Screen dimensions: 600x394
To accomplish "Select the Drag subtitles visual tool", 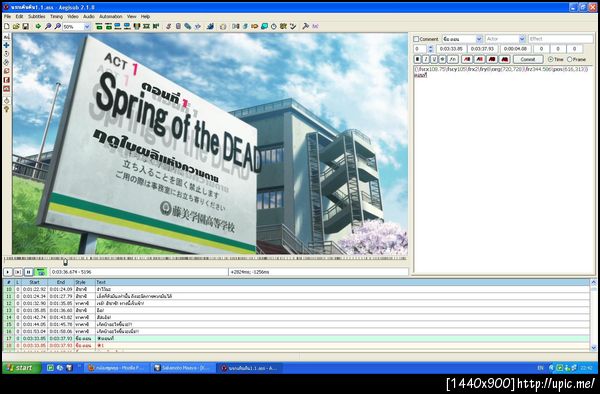I will (x=6, y=45).
